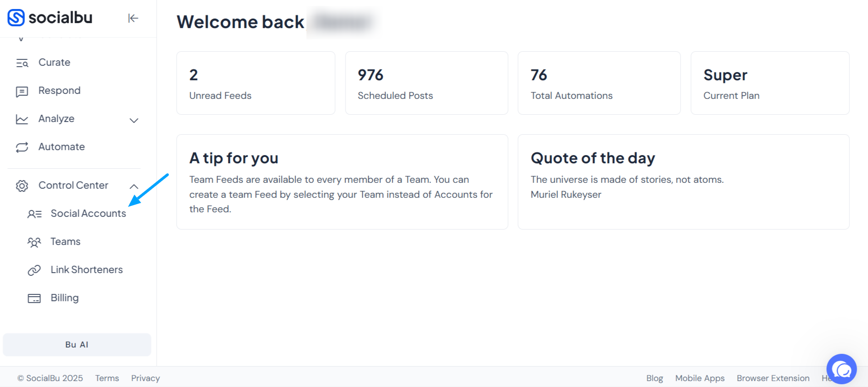Visit the Blog footer link
The height and width of the screenshot is (387, 868).
tap(655, 378)
